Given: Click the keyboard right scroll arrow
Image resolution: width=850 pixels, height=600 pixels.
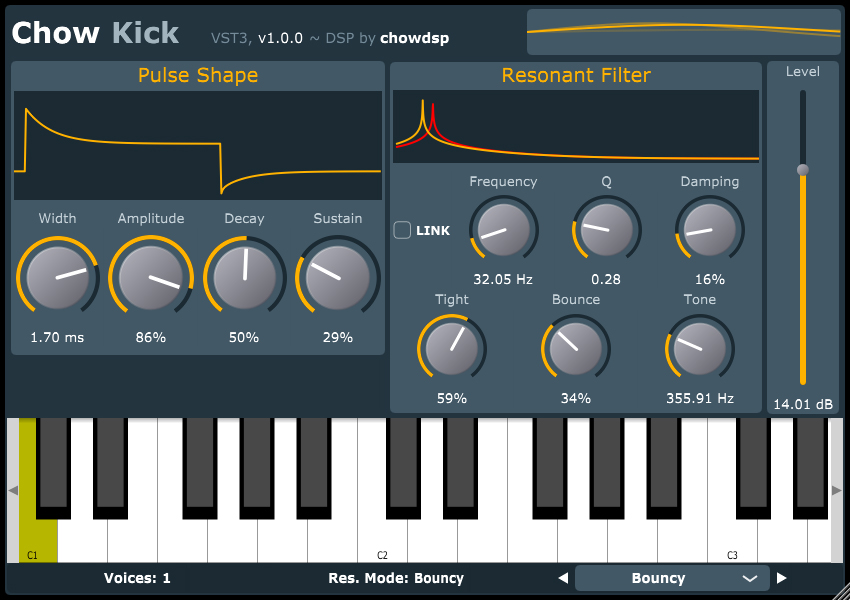Looking at the screenshot, I should point(837,491).
